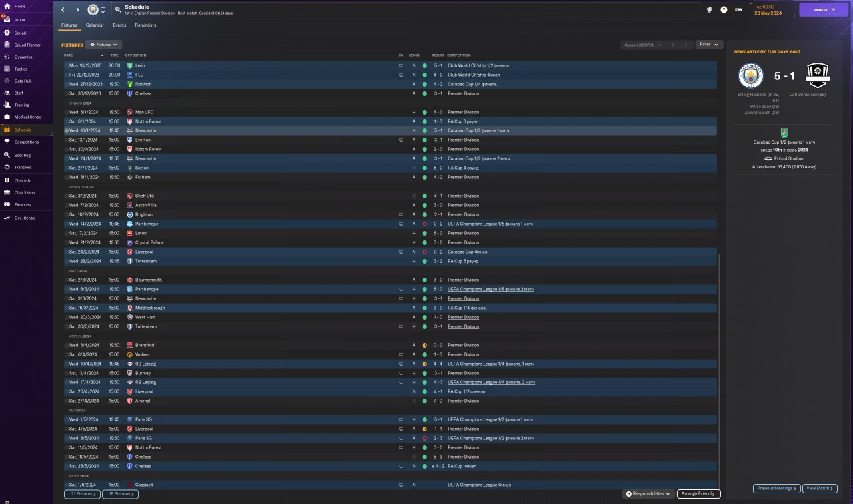Open the Squad Planner icon in the sidebar
The height and width of the screenshot is (504, 853).
[7, 45]
